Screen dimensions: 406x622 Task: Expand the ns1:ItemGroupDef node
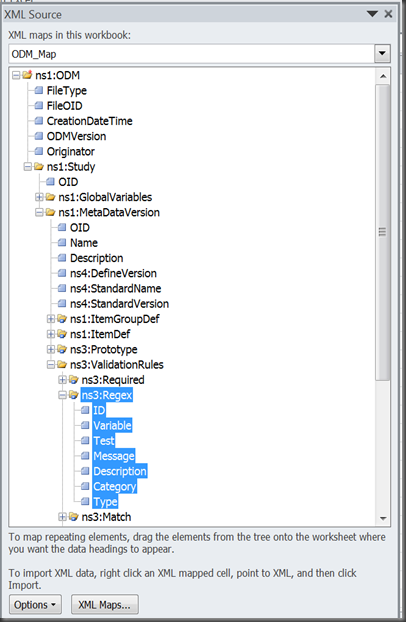point(50,319)
